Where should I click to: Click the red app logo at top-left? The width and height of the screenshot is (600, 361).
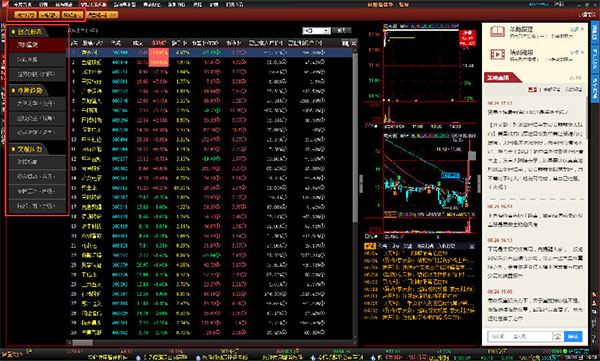pos(5,4)
